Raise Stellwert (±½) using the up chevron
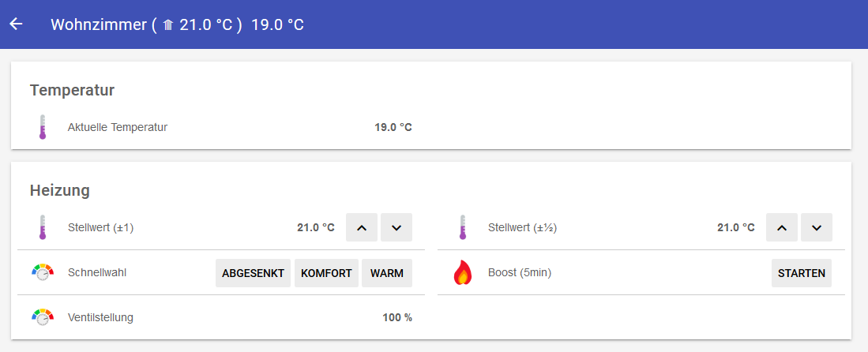The image size is (868, 352). coord(782,227)
